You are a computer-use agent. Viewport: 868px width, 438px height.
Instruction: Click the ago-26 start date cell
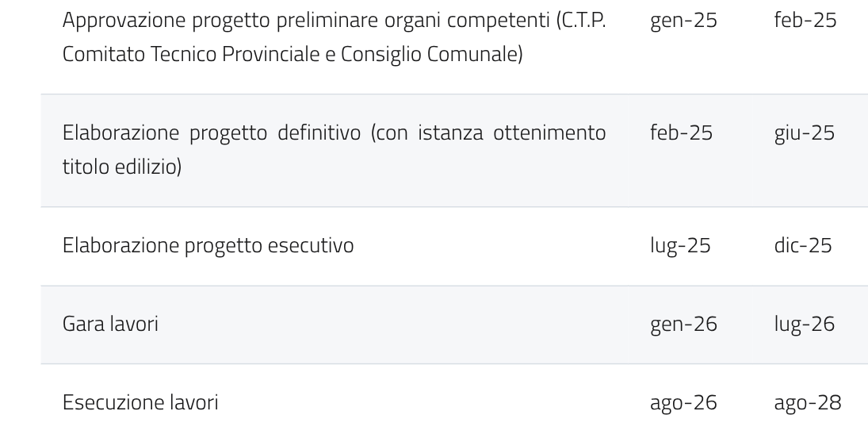(683, 404)
